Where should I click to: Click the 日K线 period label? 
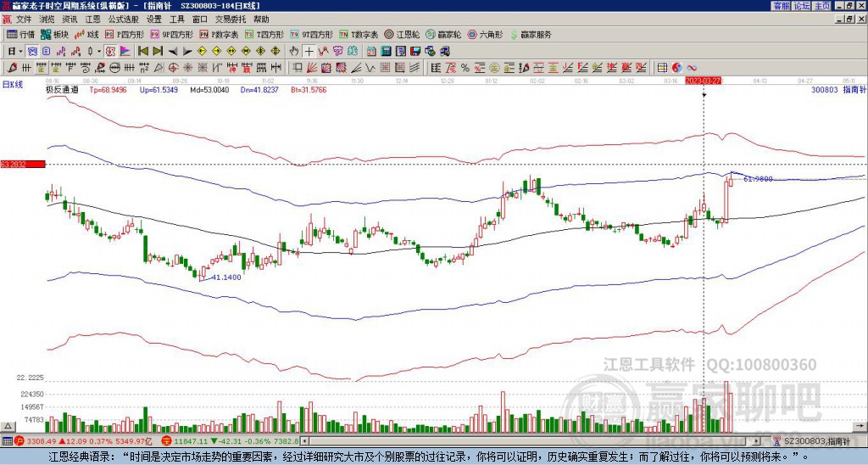coord(12,84)
